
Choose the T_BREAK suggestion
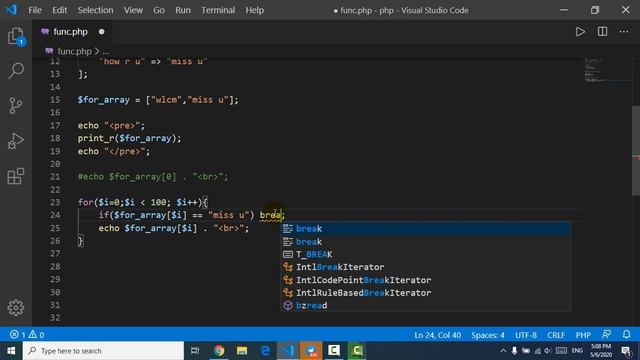pos(425,254)
